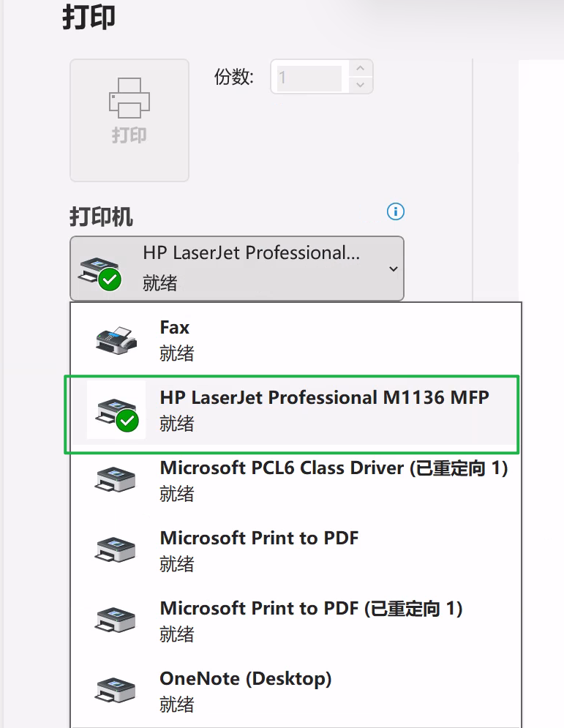The width and height of the screenshot is (564, 728).
Task: Click the HP LaserJet M1136 printer icon
Action: 116,411
